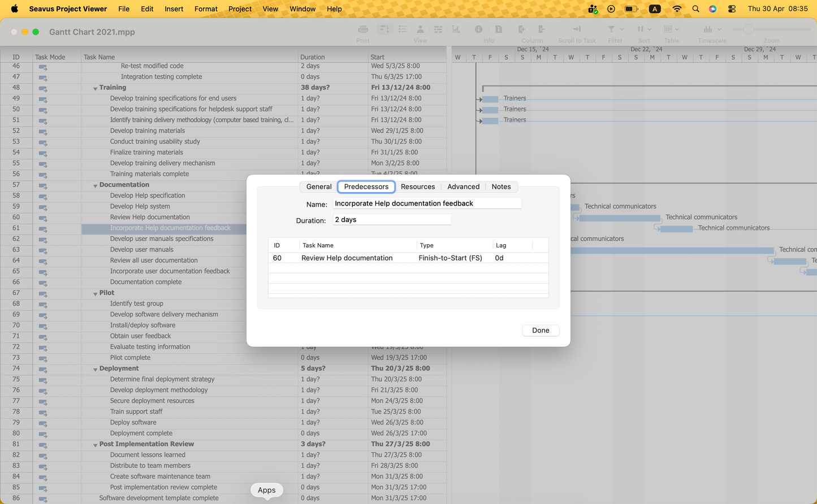
Task: Switch to the Notes tab
Action: [501, 186]
